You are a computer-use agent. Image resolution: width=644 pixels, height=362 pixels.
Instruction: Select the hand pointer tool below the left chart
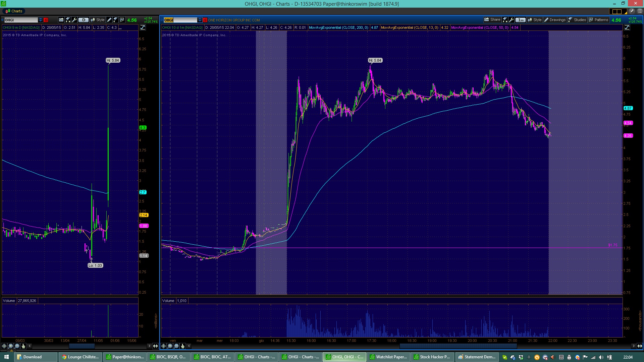coord(23,346)
